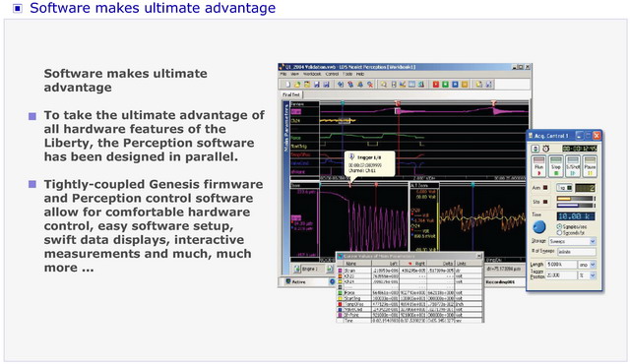Click the open folder toolbar icon
This screenshot has height=364, width=630.
[297, 85]
